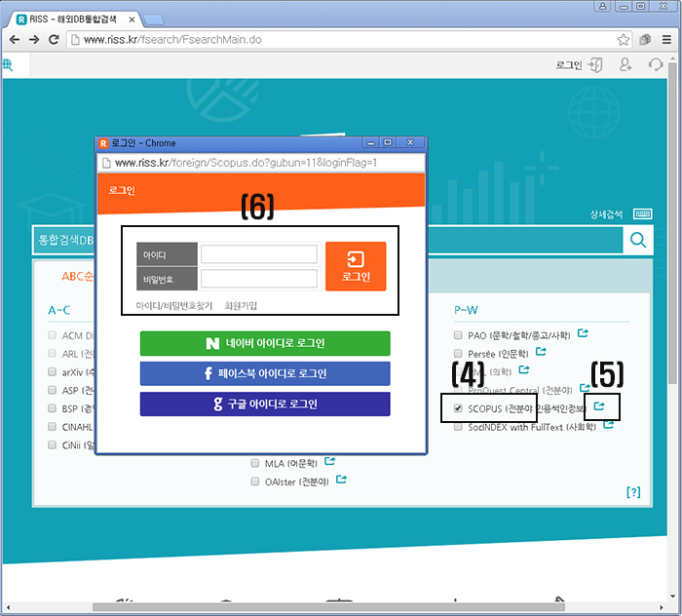
Task: Check the arXiv checkbox
Action: coord(53,371)
